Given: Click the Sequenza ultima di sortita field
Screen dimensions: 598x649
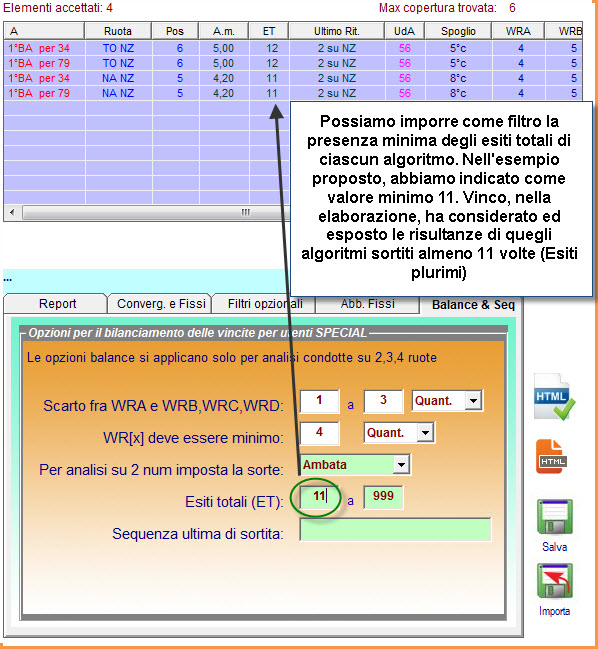Looking at the screenshot, I should coord(395,529).
